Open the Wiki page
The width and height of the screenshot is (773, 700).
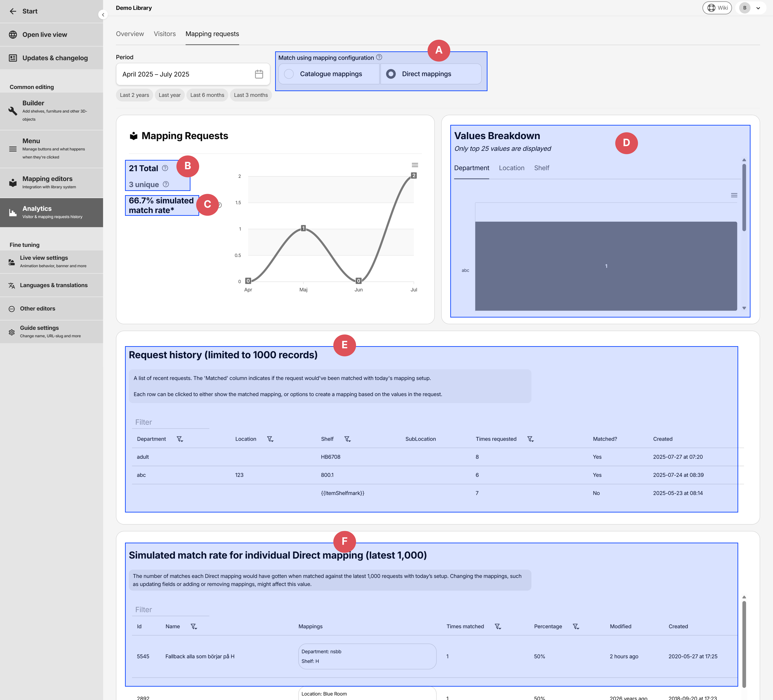pos(717,8)
